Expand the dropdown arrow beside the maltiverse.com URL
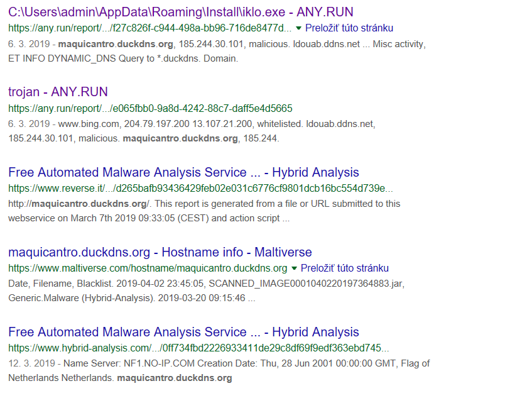This screenshot has height=403, width=532. (x=294, y=268)
